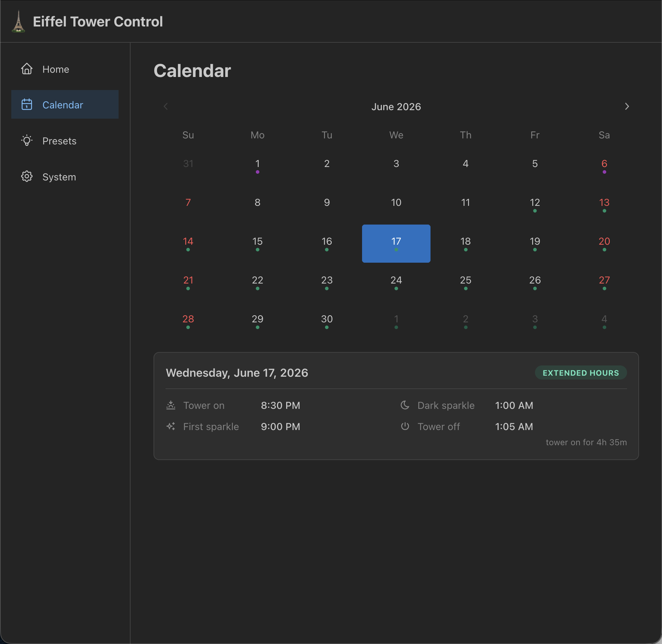This screenshot has height=644, width=662.
Task: Go to the previous month
Action: click(166, 106)
